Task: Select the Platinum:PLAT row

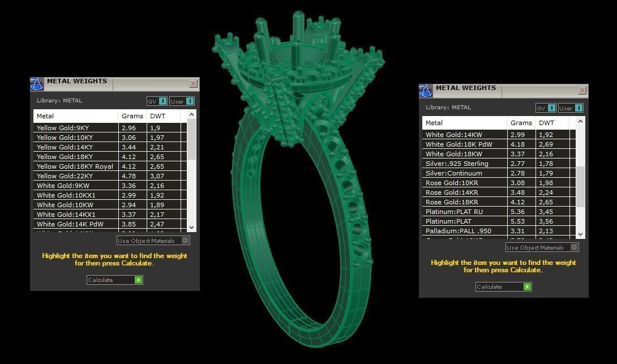Action: (499, 221)
